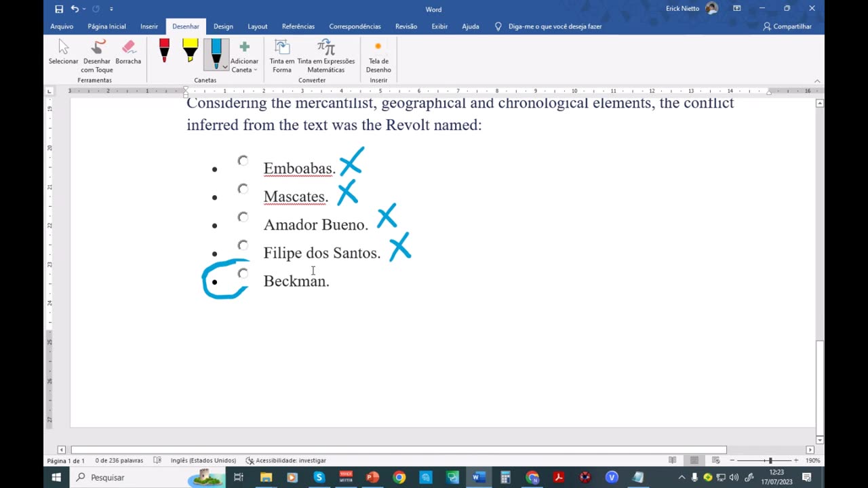Choose the Borracha eraser tool

128,53
